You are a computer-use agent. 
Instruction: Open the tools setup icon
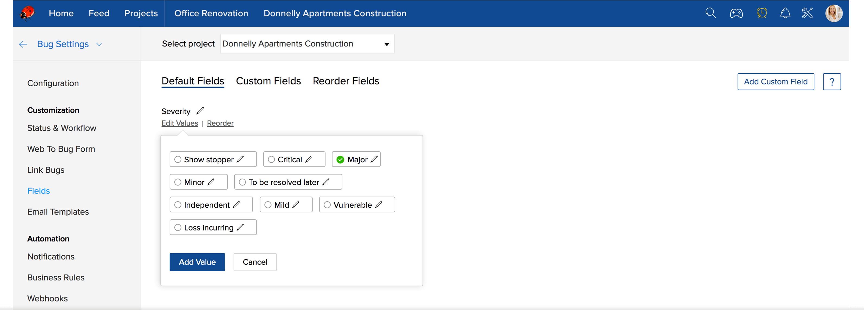pyautogui.click(x=807, y=13)
